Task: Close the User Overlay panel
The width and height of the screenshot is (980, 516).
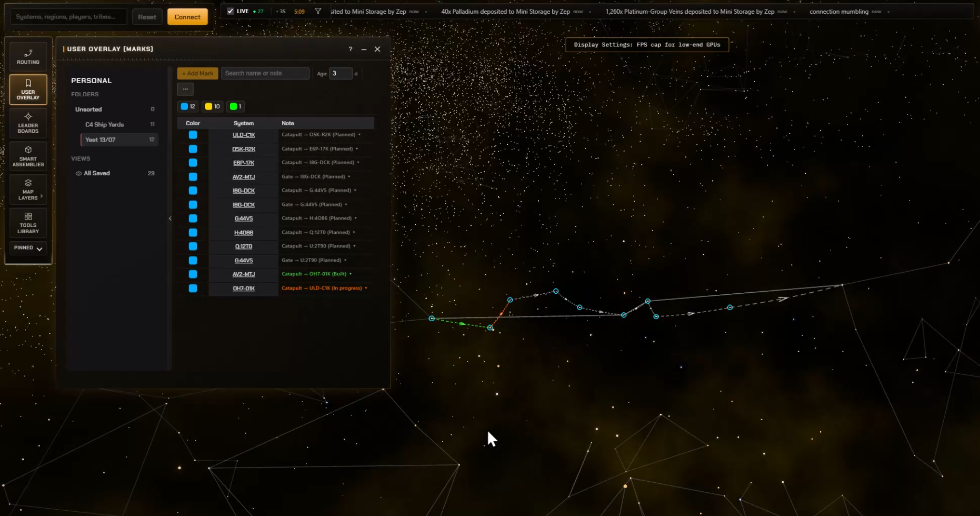Action: [x=377, y=49]
